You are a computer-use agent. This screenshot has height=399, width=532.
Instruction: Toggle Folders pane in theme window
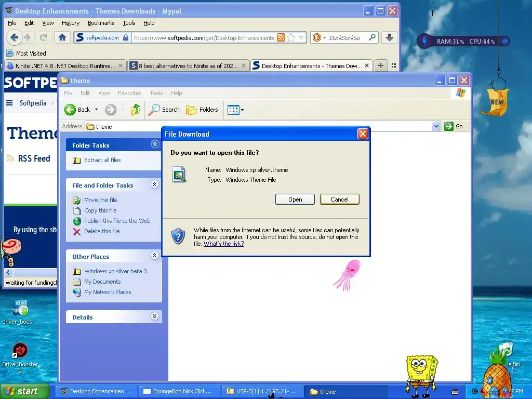(202, 110)
